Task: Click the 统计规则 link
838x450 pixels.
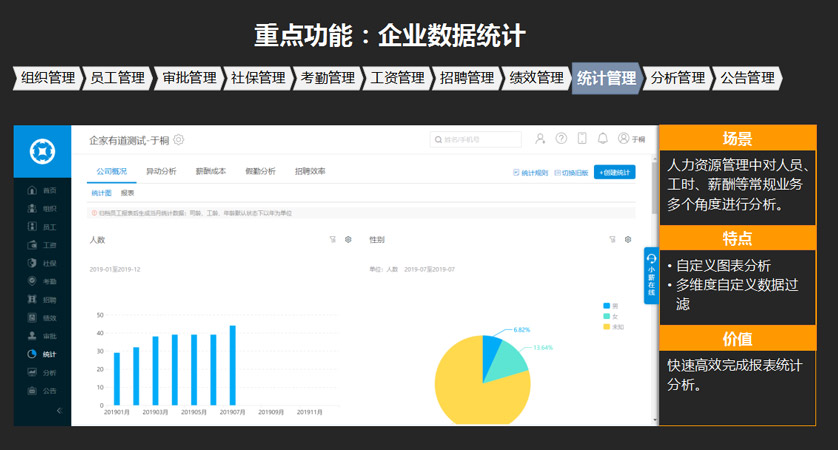Action: click(x=530, y=172)
